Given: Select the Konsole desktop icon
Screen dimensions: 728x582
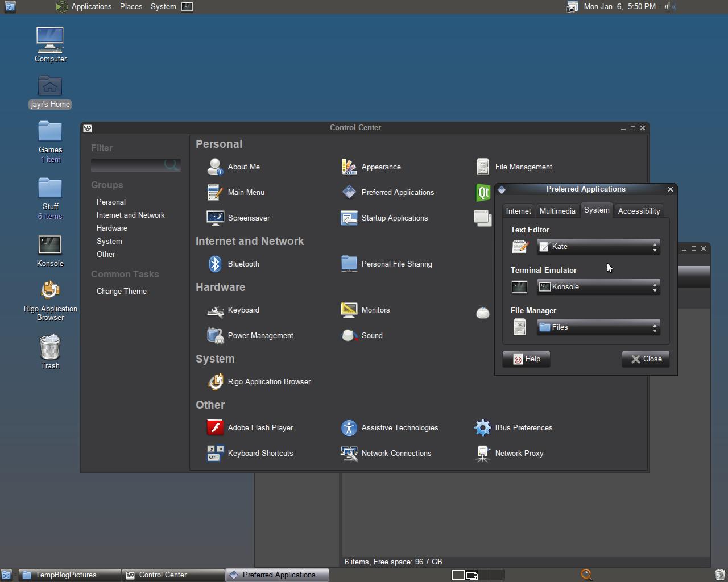Looking at the screenshot, I should (x=50, y=245).
